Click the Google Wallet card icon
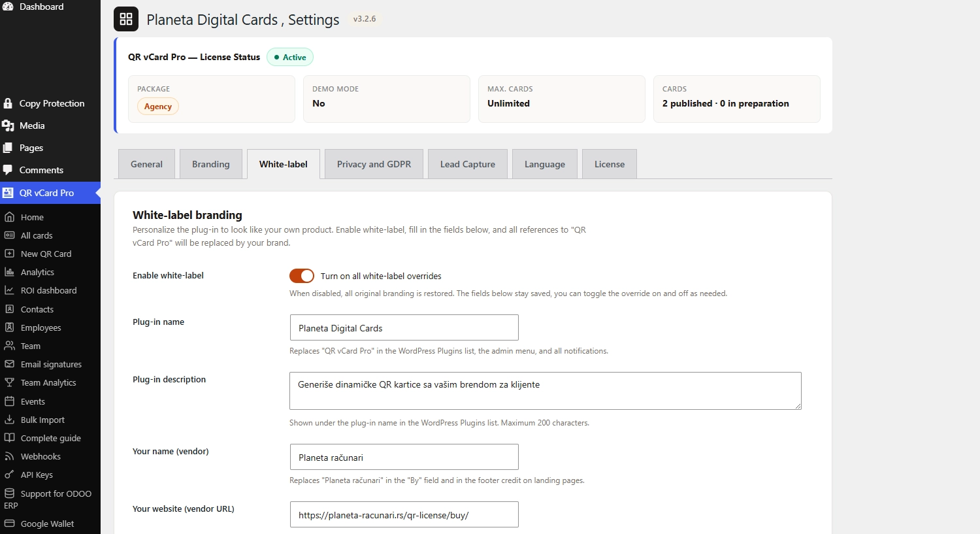The height and width of the screenshot is (534, 980). (x=10, y=524)
